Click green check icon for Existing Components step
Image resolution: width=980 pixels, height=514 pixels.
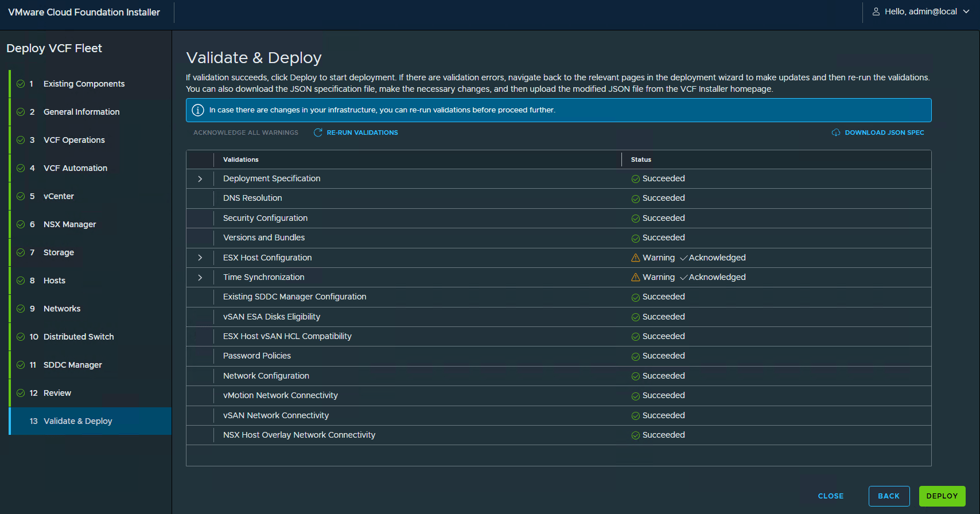point(21,84)
